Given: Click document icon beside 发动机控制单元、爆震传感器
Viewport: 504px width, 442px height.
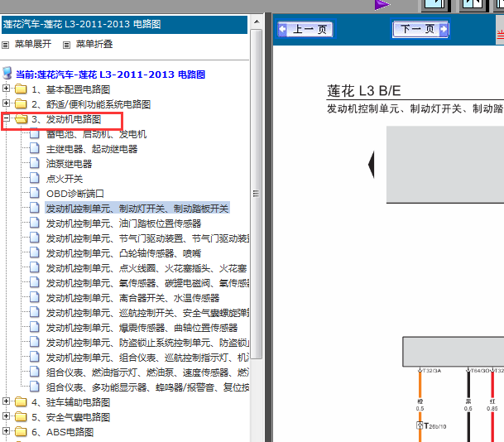Looking at the screenshot, I should [x=35, y=327].
